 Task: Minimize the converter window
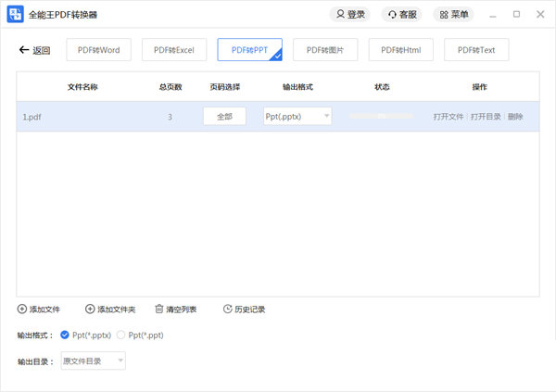[493, 15]
